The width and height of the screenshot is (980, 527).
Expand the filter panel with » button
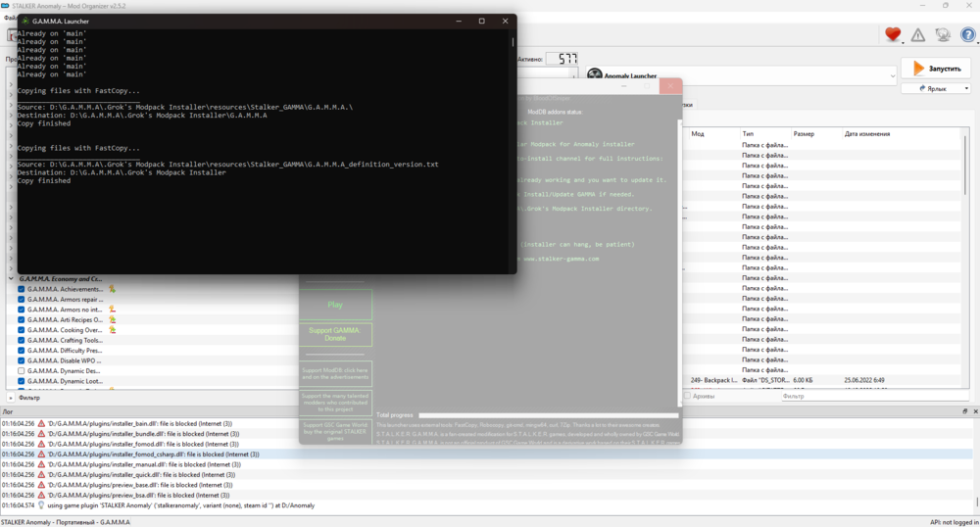10,397
